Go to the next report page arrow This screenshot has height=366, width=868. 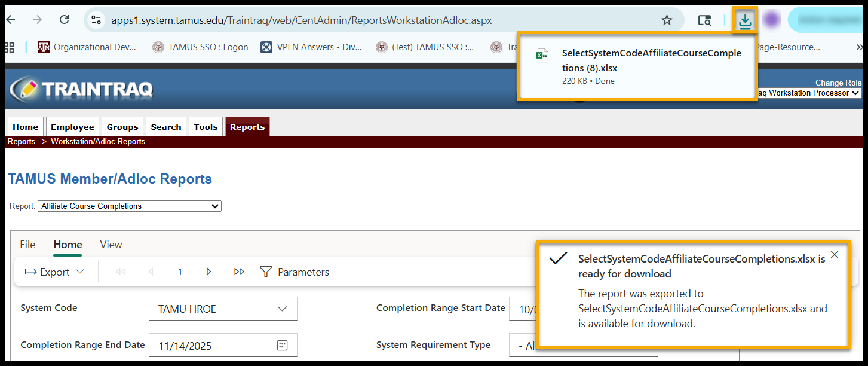click(x=208, y=272)
